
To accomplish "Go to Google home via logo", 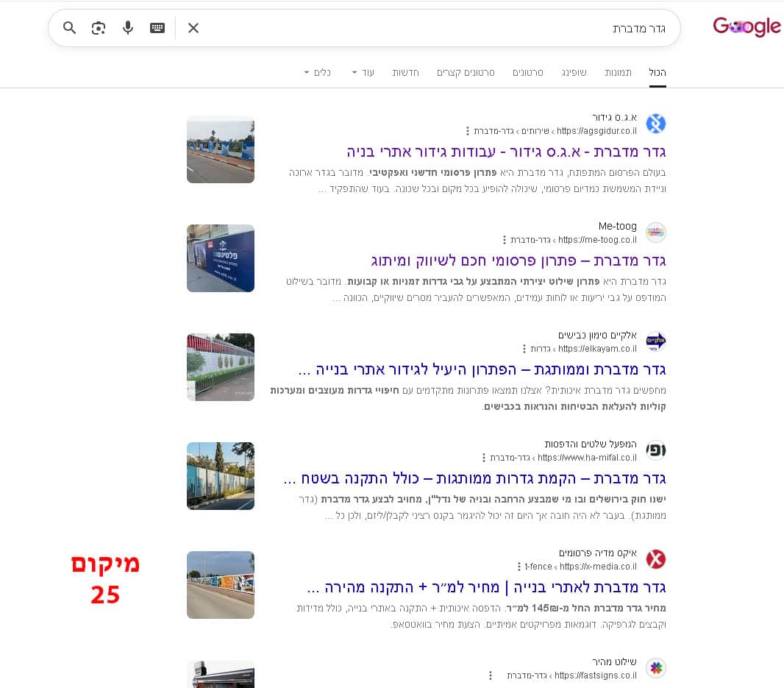I will pyautogui.click(x=746, y=26).
